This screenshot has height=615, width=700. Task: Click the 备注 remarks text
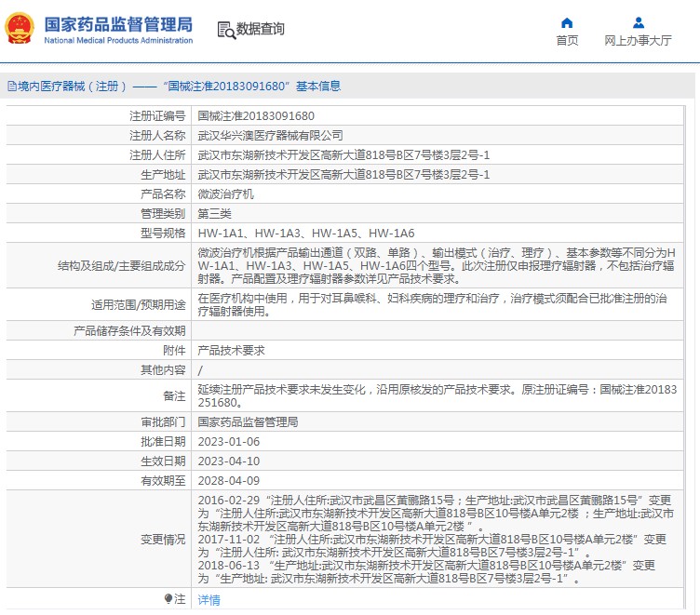point(437,395)
